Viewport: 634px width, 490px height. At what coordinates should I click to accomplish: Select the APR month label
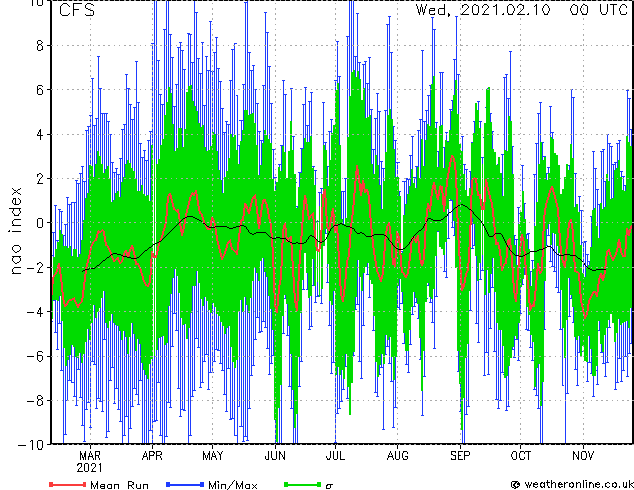tap(152, 456)
